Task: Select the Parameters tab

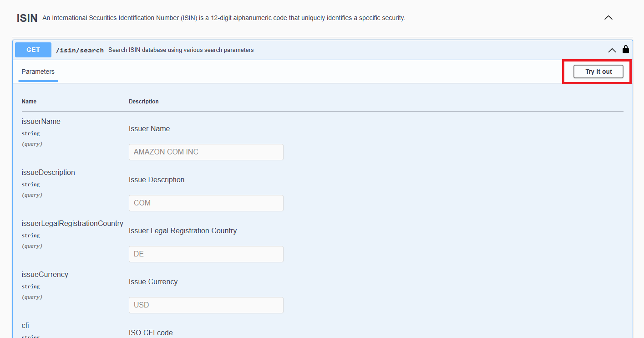Action: click(38, 72)
